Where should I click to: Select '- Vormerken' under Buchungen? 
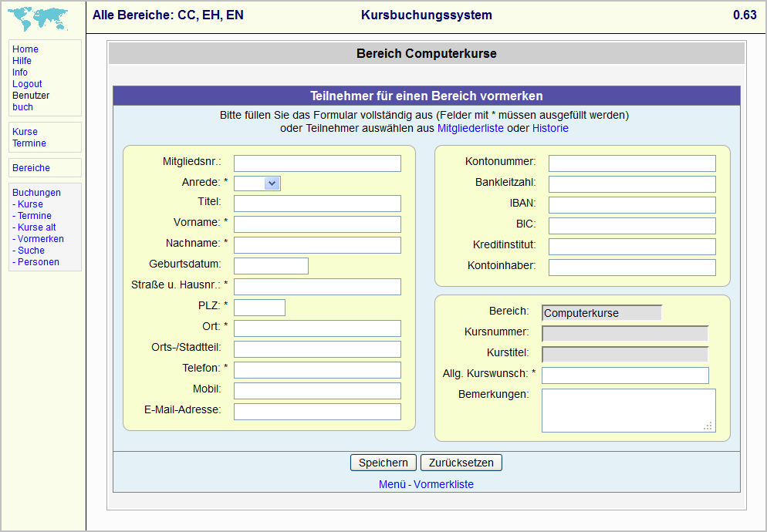[x=38, y=238]
